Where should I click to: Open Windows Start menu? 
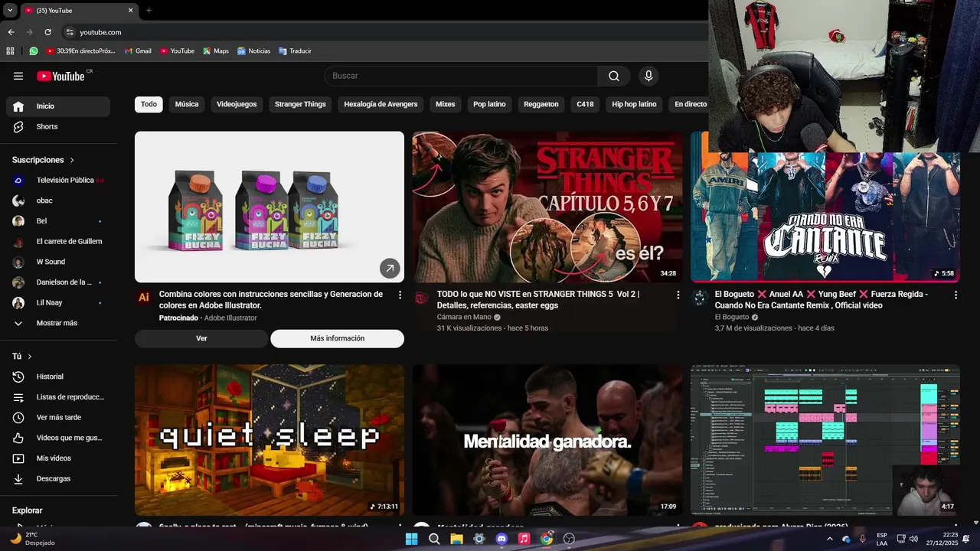point(411,539)
